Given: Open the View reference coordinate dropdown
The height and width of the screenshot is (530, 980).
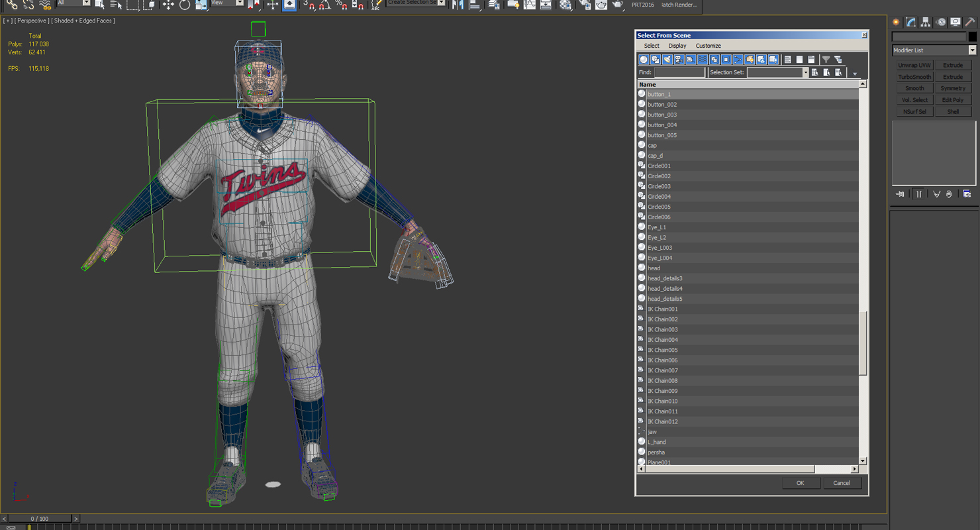Looking at the screenshot, I should pos(227,3).
